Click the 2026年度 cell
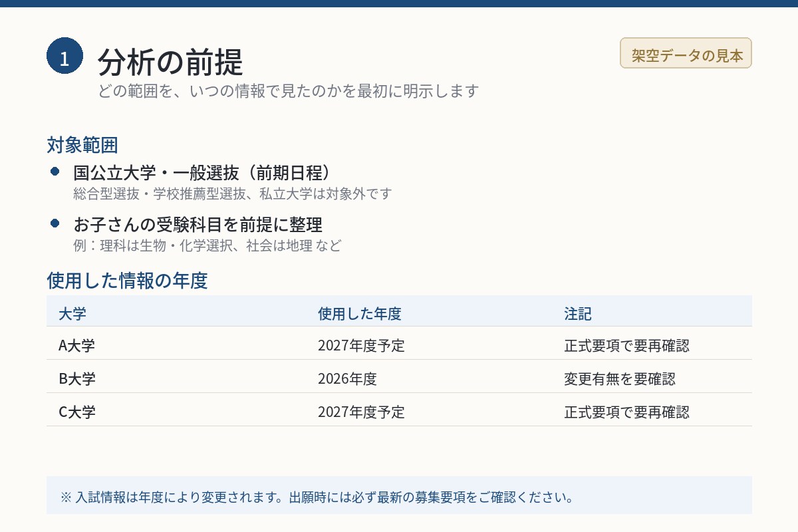This screenshot has height=532, width=798. [x=347, y=379]
